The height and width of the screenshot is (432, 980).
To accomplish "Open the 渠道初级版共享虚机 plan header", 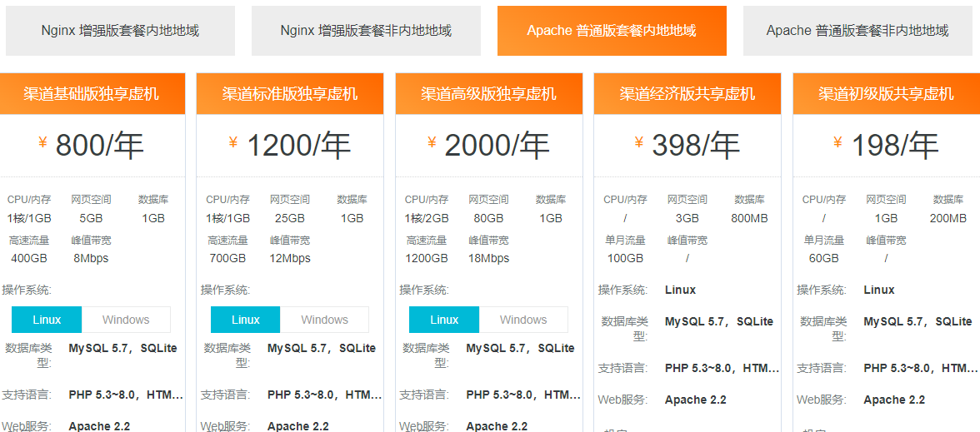I will pyautogui.click(x=886, y=94).
